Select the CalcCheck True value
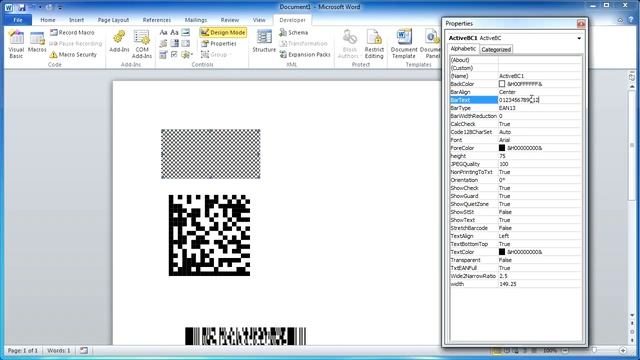 coord(540,124)
